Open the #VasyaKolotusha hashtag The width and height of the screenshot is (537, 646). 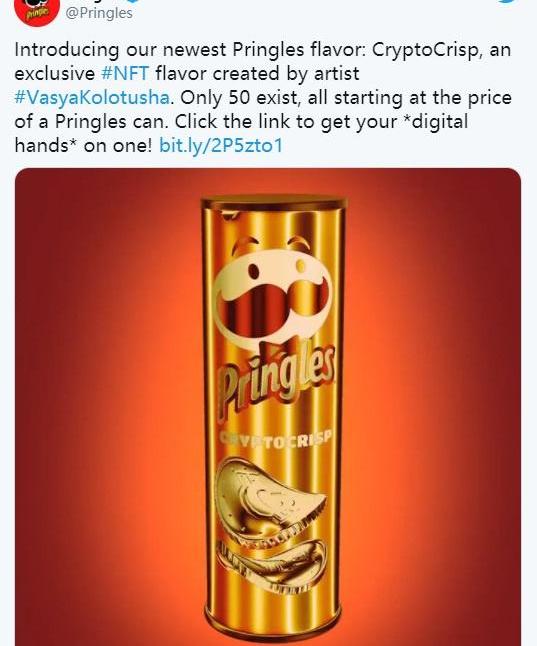92,98
